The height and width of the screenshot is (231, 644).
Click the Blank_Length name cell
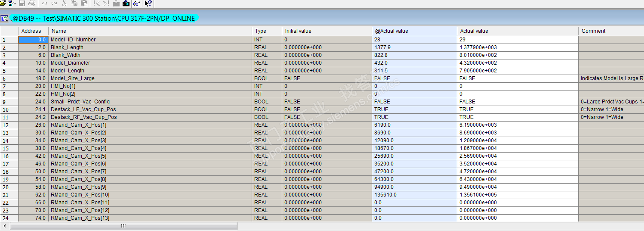150,47
